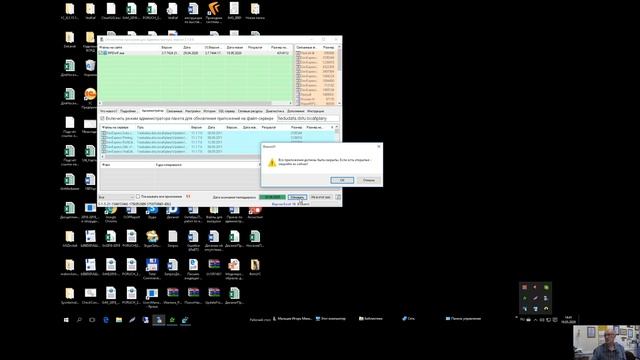Toggle the Показывать все приложения checkbox
This screenshot has height=360, width=640.
tap(138, 197)
